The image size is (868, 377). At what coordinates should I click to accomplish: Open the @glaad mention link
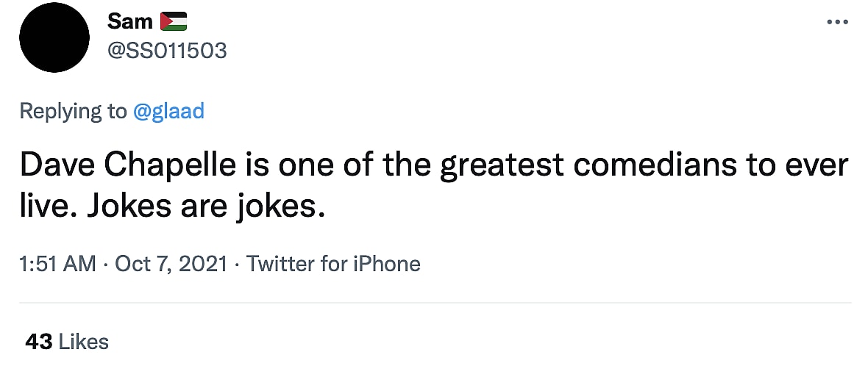point(168,111)
